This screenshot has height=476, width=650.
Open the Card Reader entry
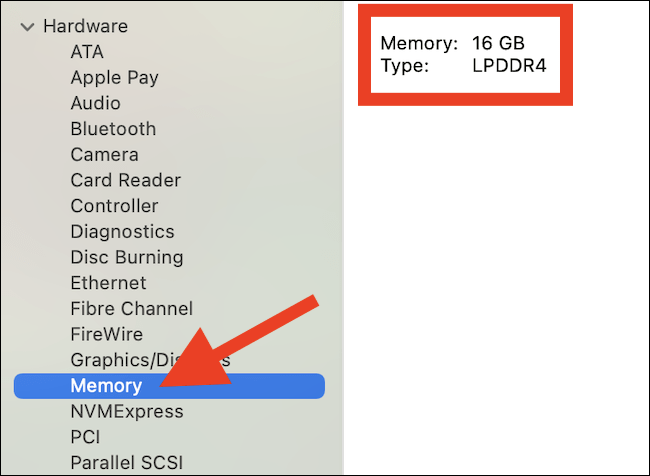click(125, 180)
